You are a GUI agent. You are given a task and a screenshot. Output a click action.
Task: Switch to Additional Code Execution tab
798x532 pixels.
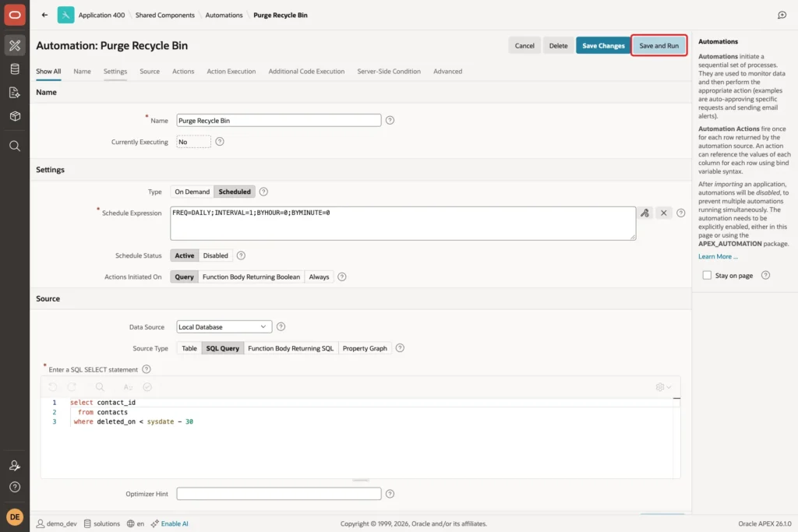point(306,71)
